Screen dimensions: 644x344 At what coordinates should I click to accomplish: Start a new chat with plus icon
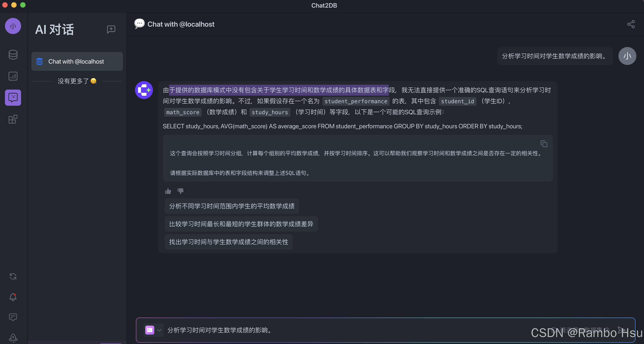111,30
